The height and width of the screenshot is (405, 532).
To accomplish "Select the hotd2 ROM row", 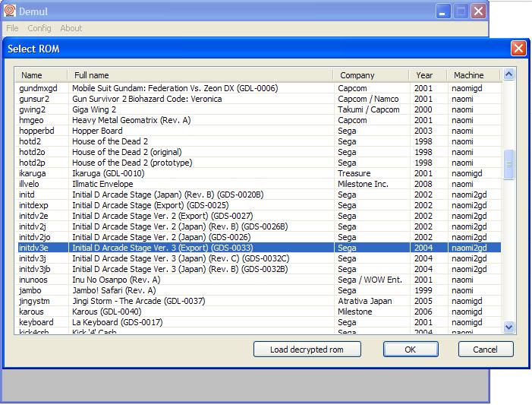I will pyautogui.click(x=260, y=141).
